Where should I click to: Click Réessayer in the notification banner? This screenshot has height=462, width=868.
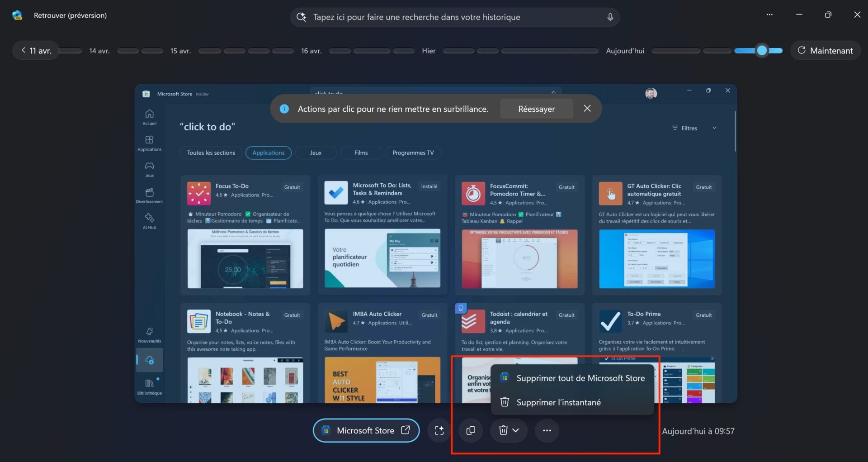(x=536, y=109)
